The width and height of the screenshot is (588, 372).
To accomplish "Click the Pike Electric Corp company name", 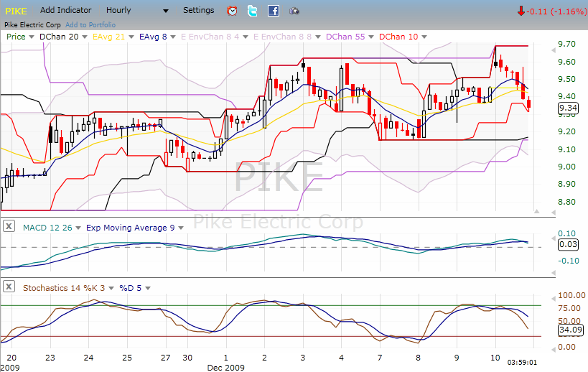I will tap(32, 24).
